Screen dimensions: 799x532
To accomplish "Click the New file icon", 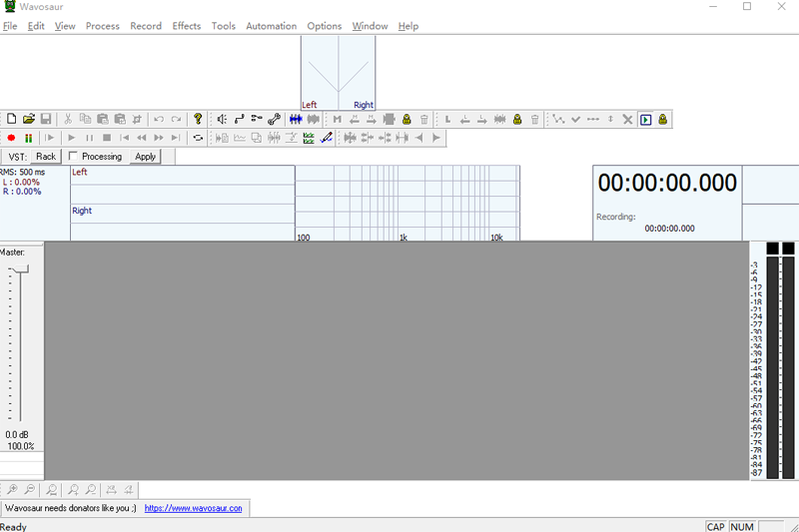I will coord(12,119).
